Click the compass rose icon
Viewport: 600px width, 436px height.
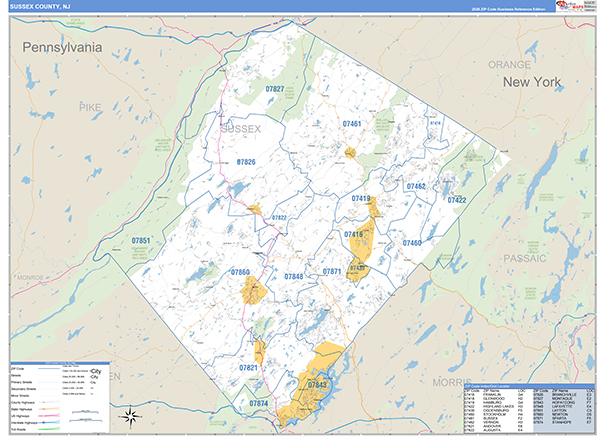click(131, 415)
